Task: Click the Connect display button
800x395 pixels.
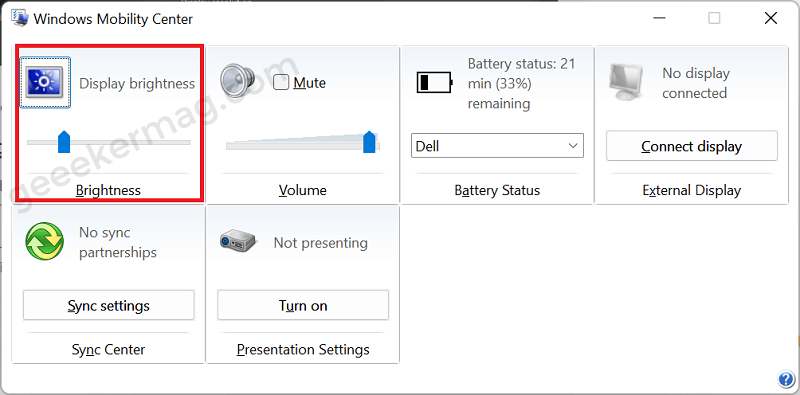Action: click(x=691, y=146)
